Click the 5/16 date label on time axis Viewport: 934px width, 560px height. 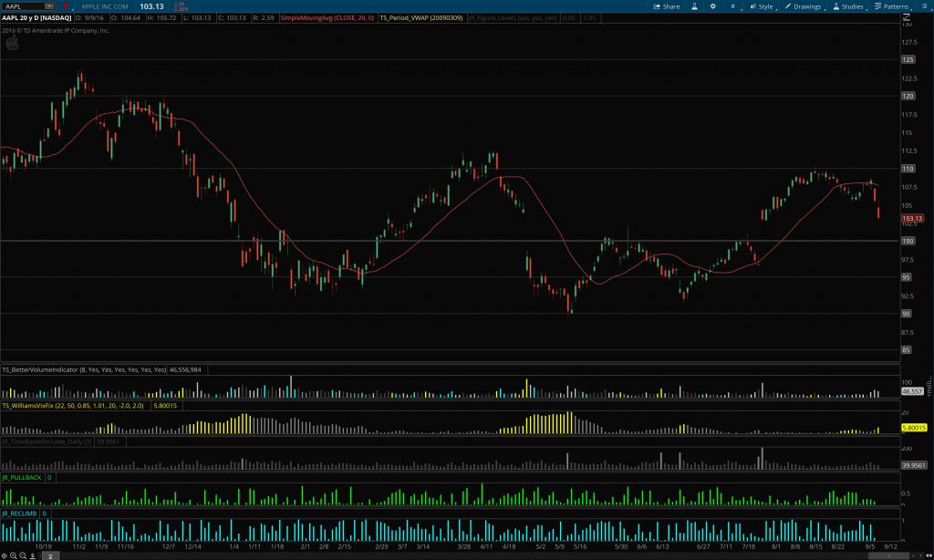point(579,546)
